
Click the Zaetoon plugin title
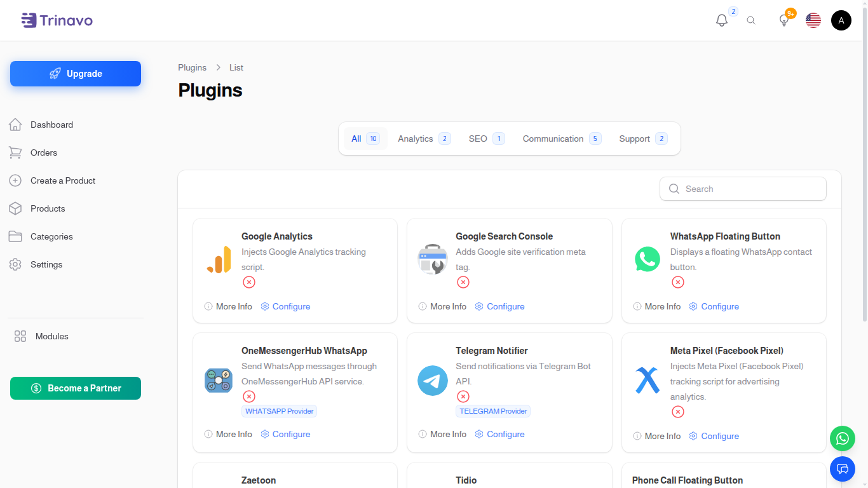tap(259, 480)
